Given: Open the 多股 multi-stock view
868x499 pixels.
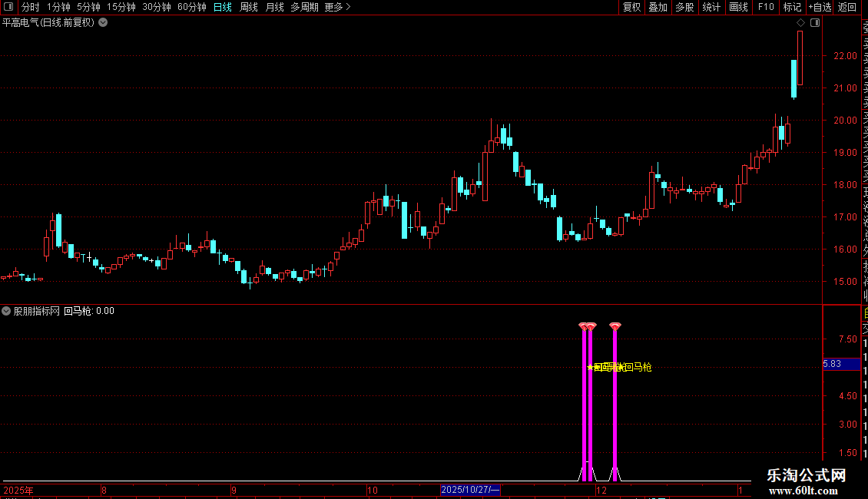Looking at the screenshot, I should 684,7.
